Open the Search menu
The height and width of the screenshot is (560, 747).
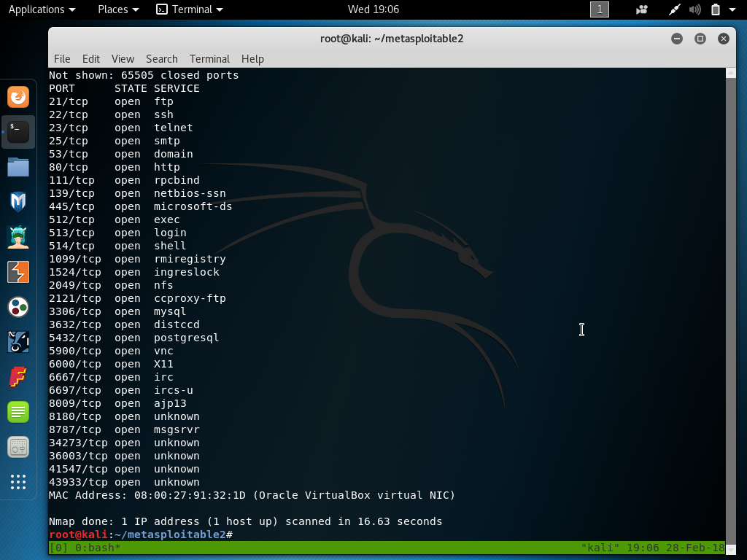click(161, 59)
